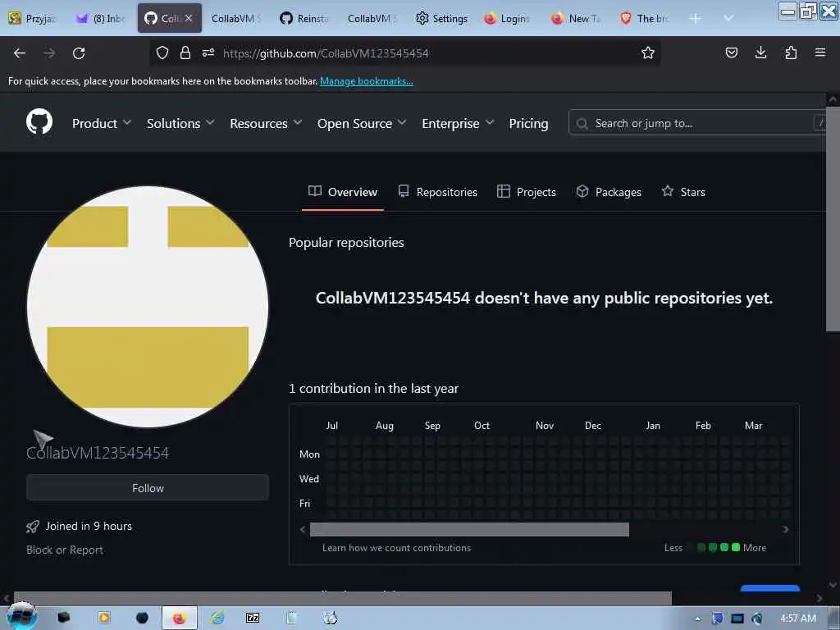Click the clock showing 4:57 AM
This screenshot has height=630, width=840.
click(797, 619)
